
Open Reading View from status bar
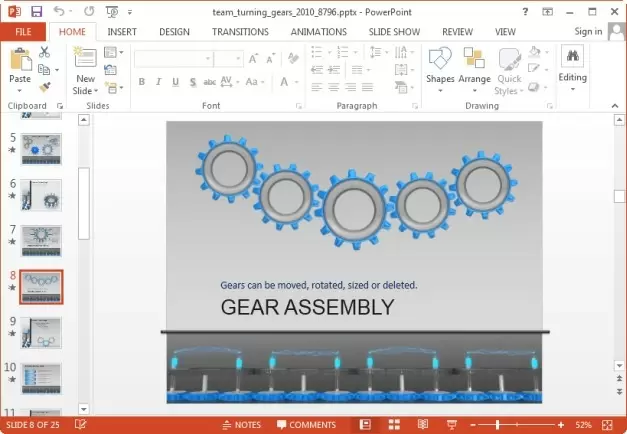coord(422,425)
